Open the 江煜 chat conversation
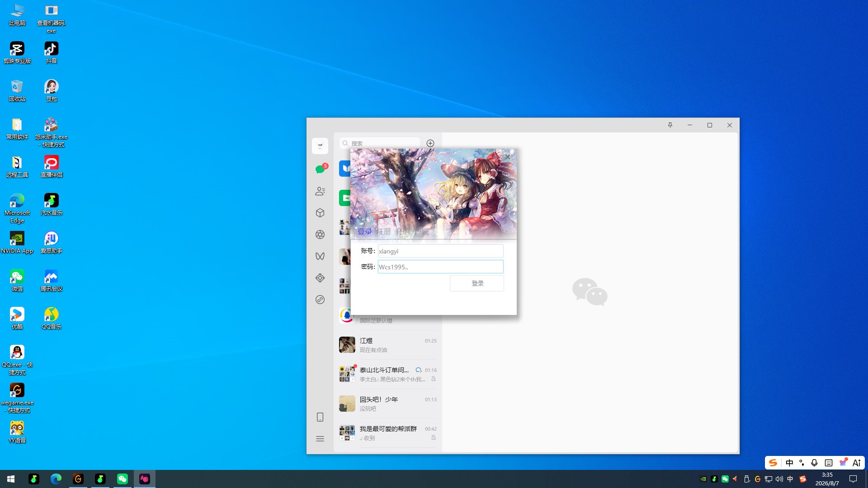 388,345
